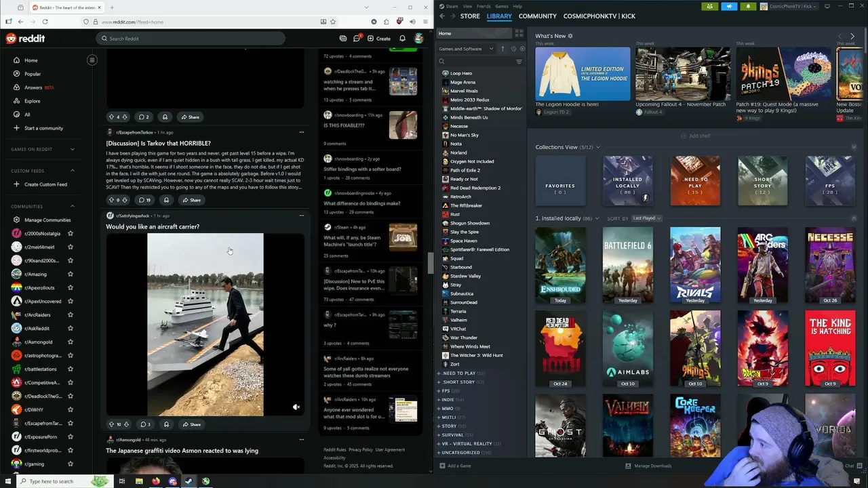Customize What's New with gear icon
Viewport: 868px width, 488px height.
click(x=570, y=36)
